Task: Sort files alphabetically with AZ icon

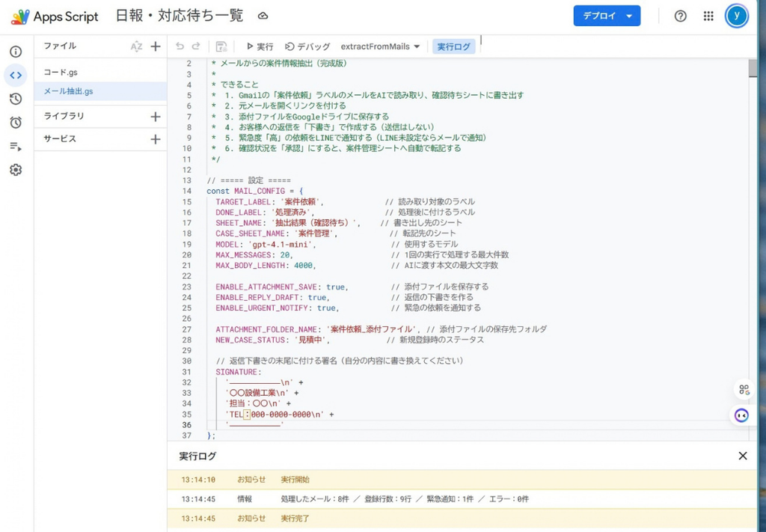Action: click(136, 46)
